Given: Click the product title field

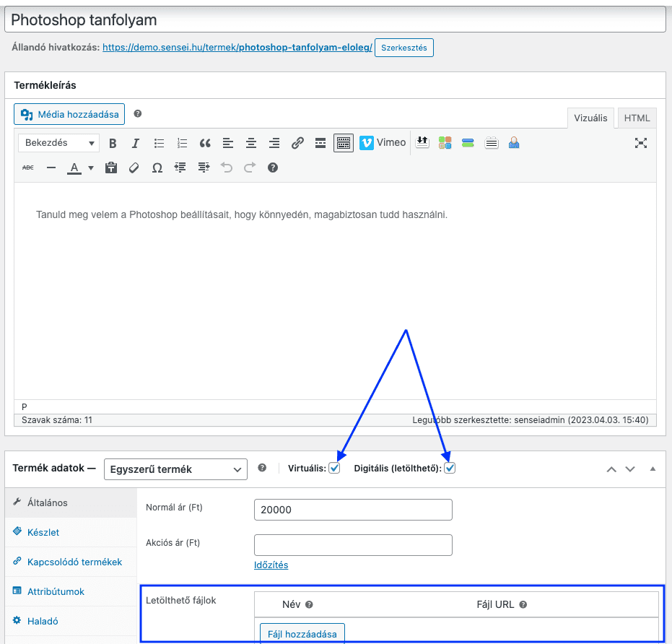Looking at the screenshot, I should [x=335, y=20].
